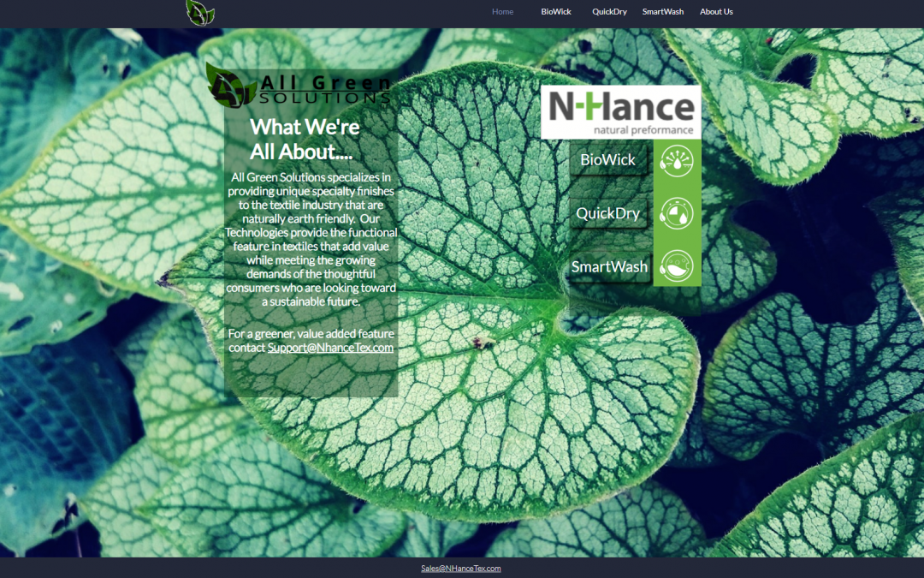The width and height of the screenshot is (924, 578).
Task: Open the About Us page
Action: (716, 12)
